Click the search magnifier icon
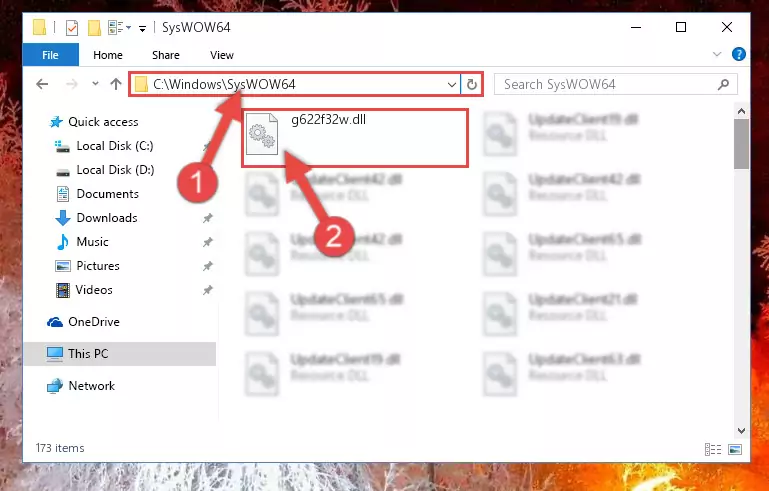 pyautogui.click(x=723, y=84)
